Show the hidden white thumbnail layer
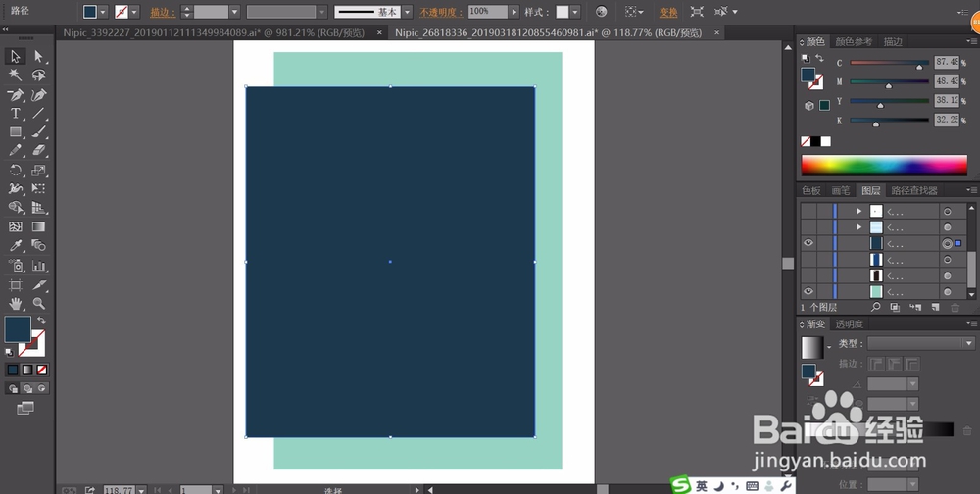The width and height of the screenshot is (980, 494). (808, 211)
